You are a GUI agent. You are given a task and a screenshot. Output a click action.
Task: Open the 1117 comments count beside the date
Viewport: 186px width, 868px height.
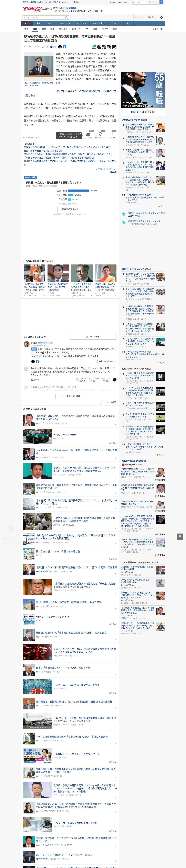click(x=46, y=47)
